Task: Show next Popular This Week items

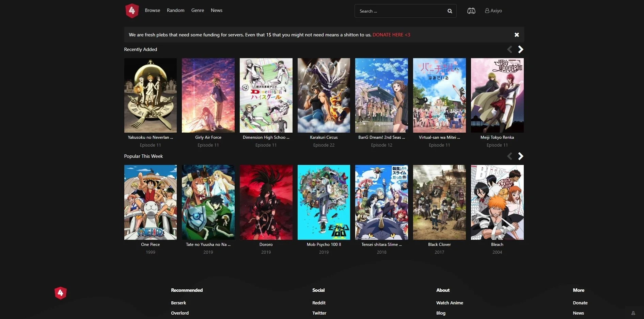Action: point(520,156)
